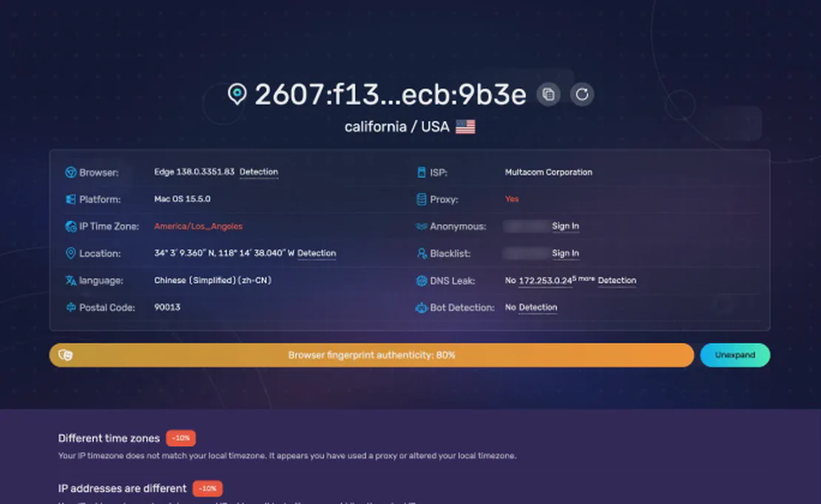821x504 pixels.
Task: Click the mask icon on authenticity bar
Action: pyautogui.click(x=66, y=355)
